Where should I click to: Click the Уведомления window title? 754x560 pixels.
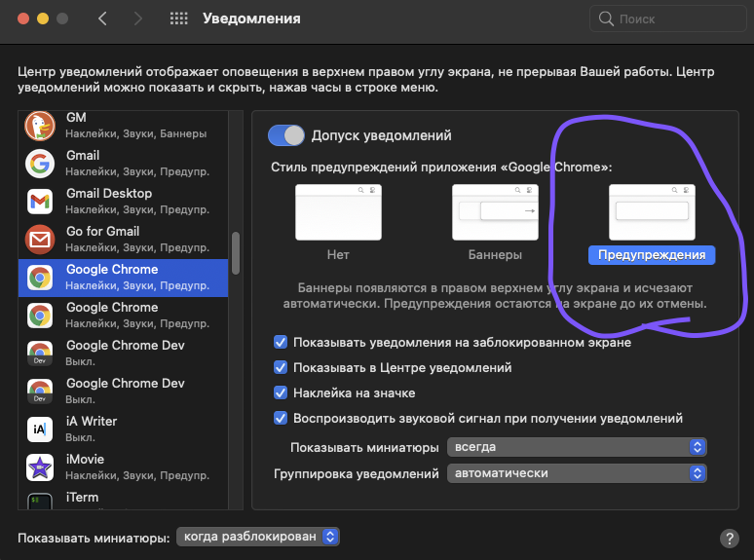coord(251,19)
